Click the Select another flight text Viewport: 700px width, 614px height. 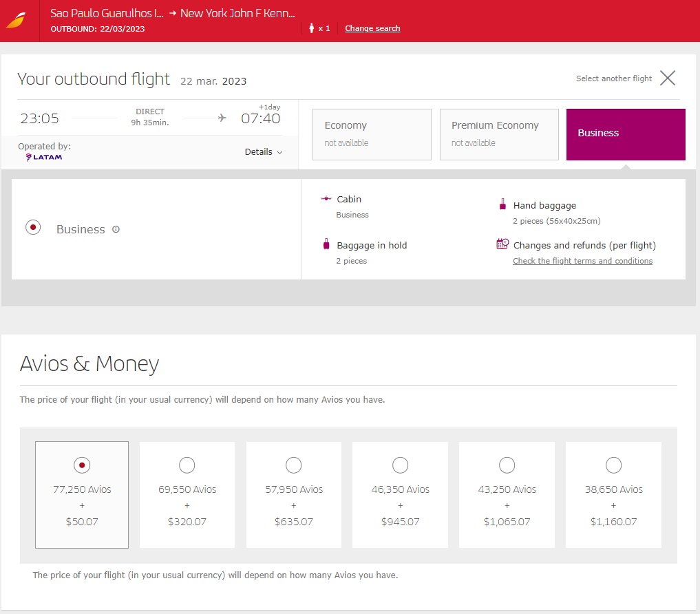[x=613, y=78]
